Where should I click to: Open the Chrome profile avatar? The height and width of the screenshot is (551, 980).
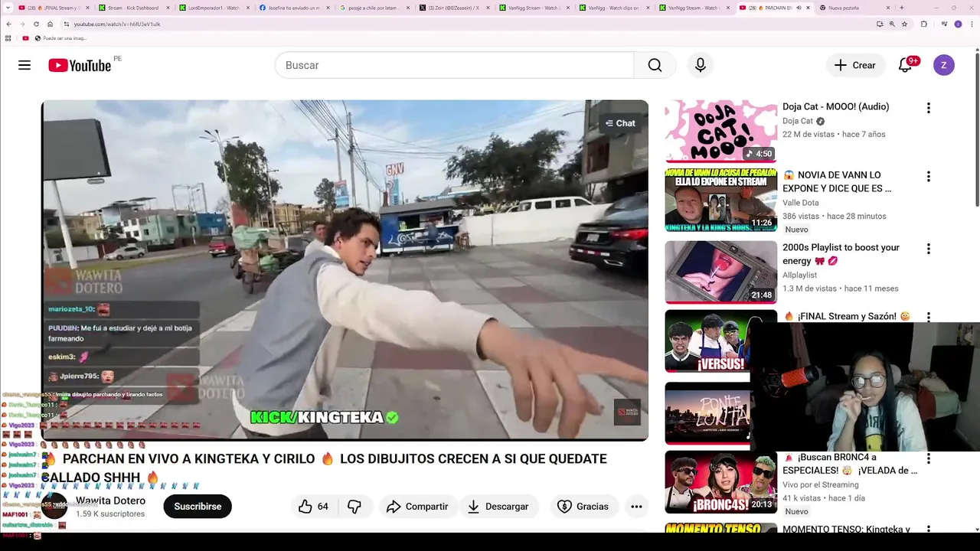(x=958, y=24)
